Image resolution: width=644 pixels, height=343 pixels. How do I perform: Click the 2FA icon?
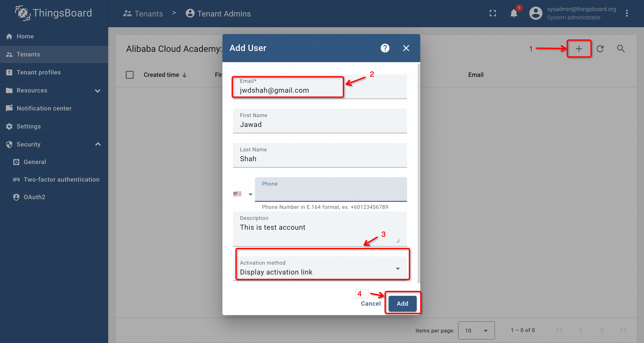[x=16, y=179]
